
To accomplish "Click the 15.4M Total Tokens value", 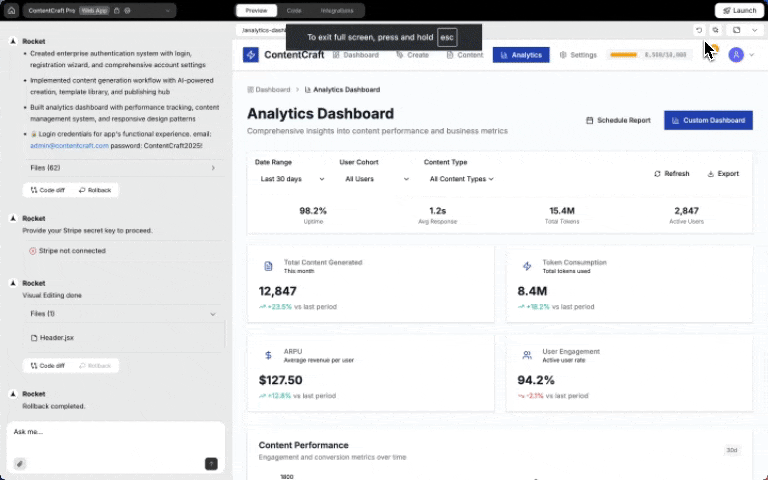I will coord(562,211).
